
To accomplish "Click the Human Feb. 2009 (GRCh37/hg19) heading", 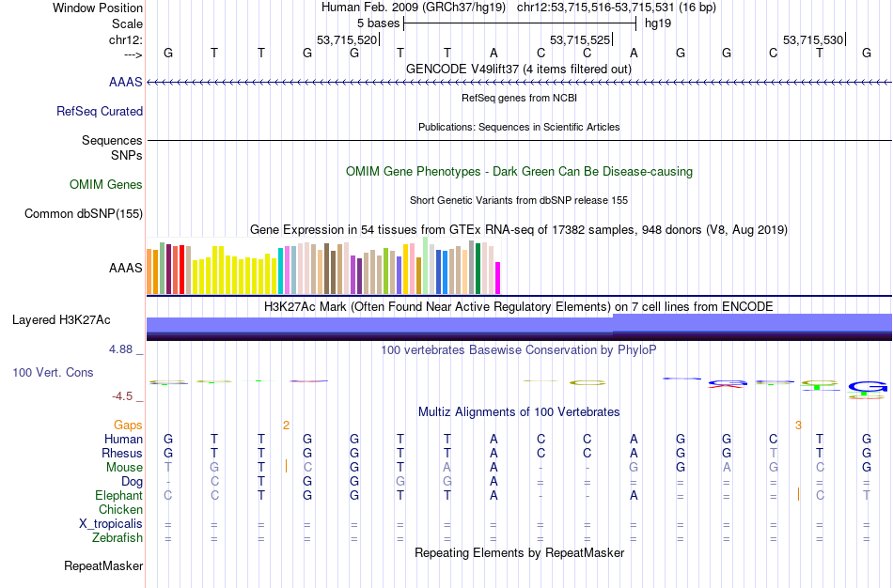I will (x=414, y=8).
